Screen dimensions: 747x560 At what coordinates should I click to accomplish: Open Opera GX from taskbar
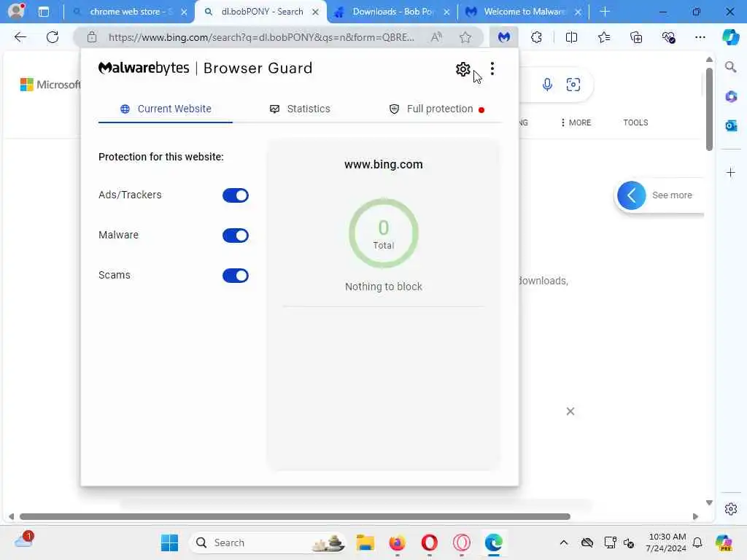(461, 542)
